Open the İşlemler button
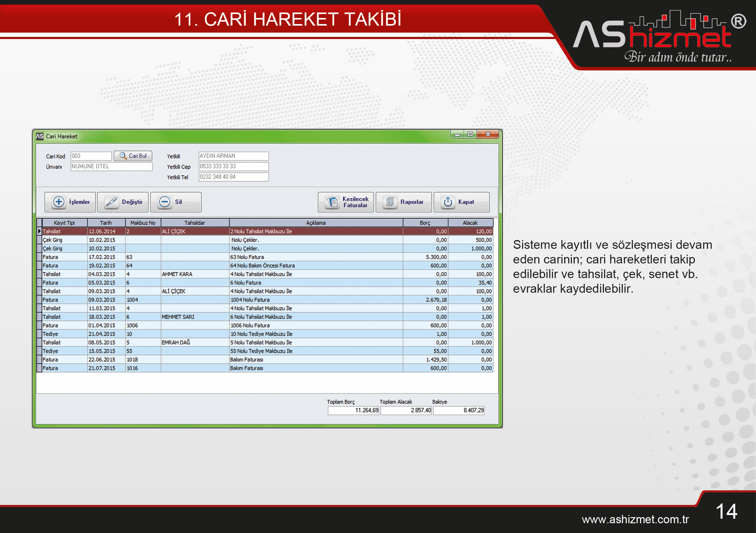The height and width of the screenshot is (533, 756). (x=70, y=202)
